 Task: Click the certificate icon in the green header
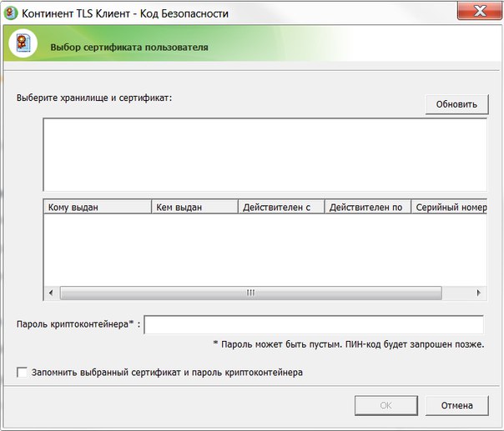click(23, 43)
